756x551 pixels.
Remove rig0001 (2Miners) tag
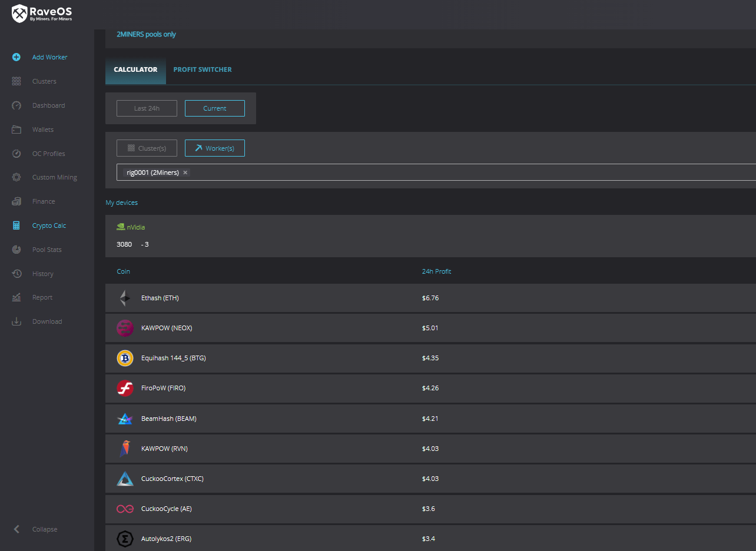tap(185, 172)
